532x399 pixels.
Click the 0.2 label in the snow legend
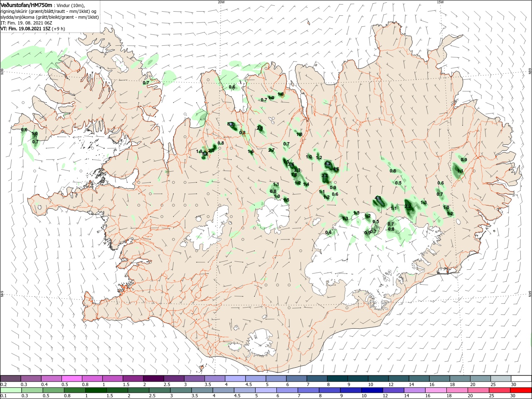click(3, 384)
